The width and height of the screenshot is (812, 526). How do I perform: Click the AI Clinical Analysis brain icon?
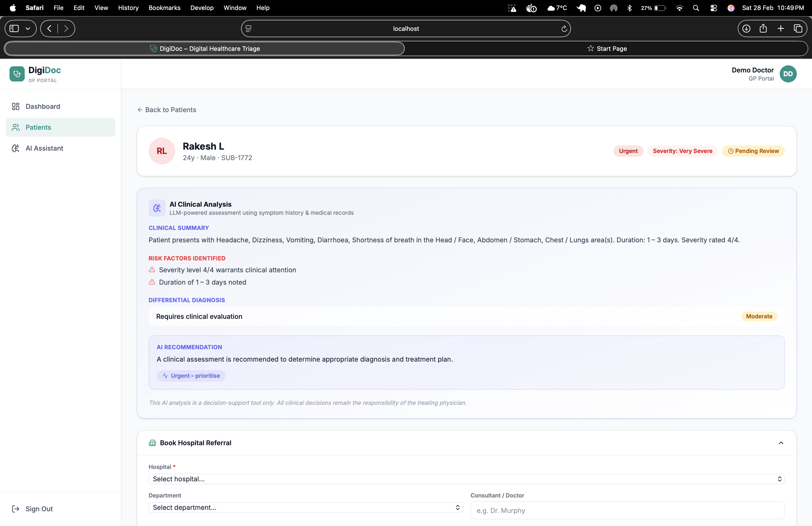tap(157, 208)
